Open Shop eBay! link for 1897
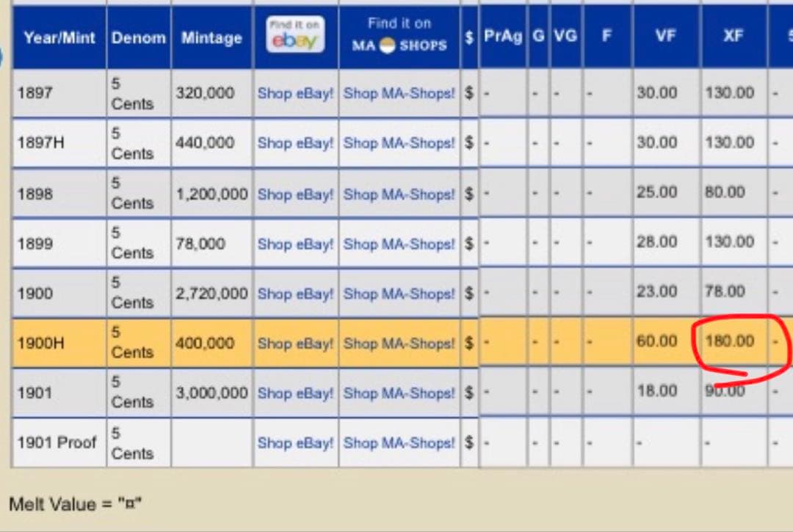793x532 pixels. (295, 93)
